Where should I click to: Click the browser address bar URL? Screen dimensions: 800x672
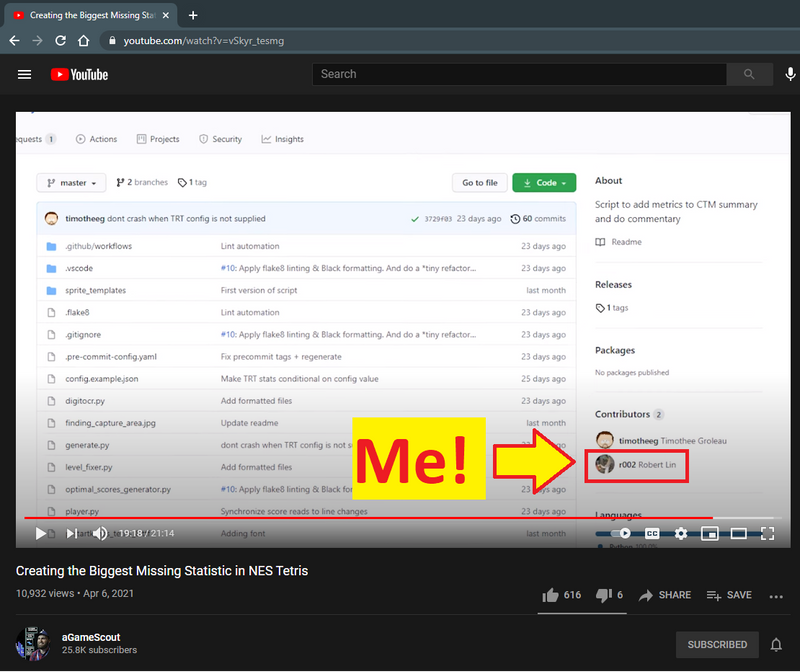pyautogui.click(x=204, y=41)
